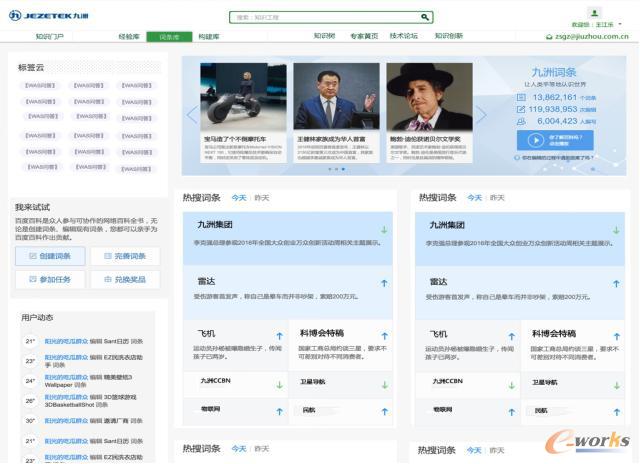Open 雷达 entry in the upper-right panel
The image size is (640, 464).
438,282
